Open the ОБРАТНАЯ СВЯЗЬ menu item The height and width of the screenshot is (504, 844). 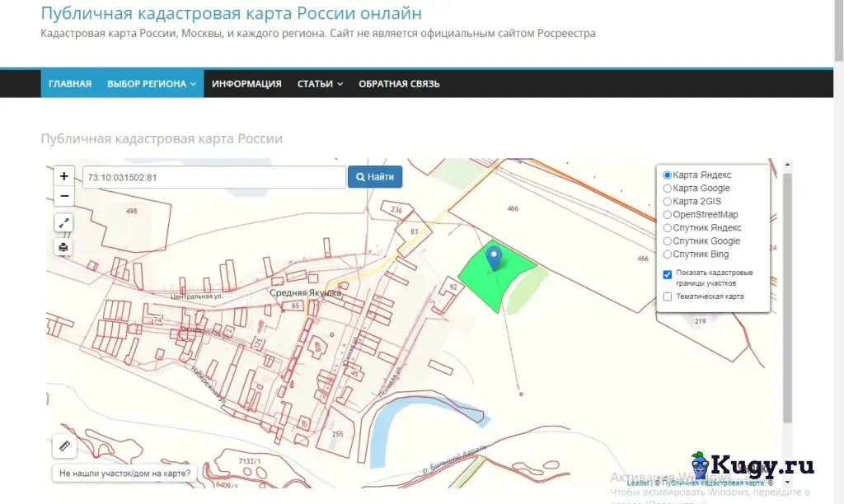[x=399, y=84]
